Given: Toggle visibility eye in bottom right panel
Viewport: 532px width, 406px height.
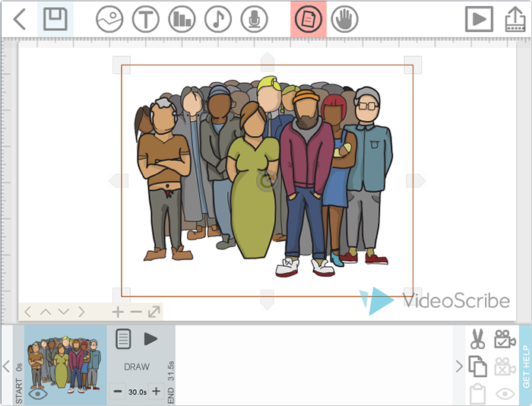Looking at the screenshot, I should pos(505,394).
